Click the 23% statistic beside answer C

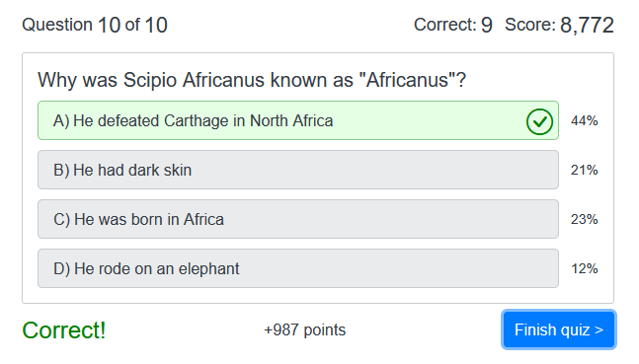point(584,219)
